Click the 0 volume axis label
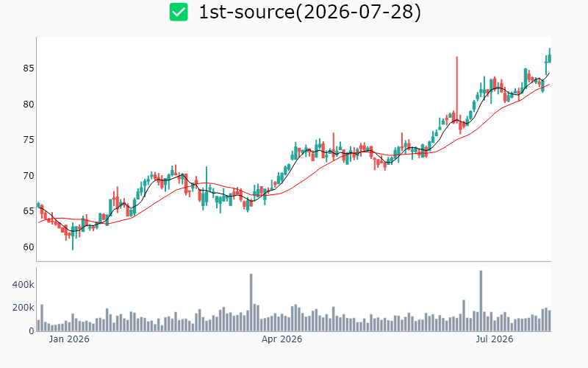Image resolution: width=588 pixels, height=368 pixels. tap(32, 331)
